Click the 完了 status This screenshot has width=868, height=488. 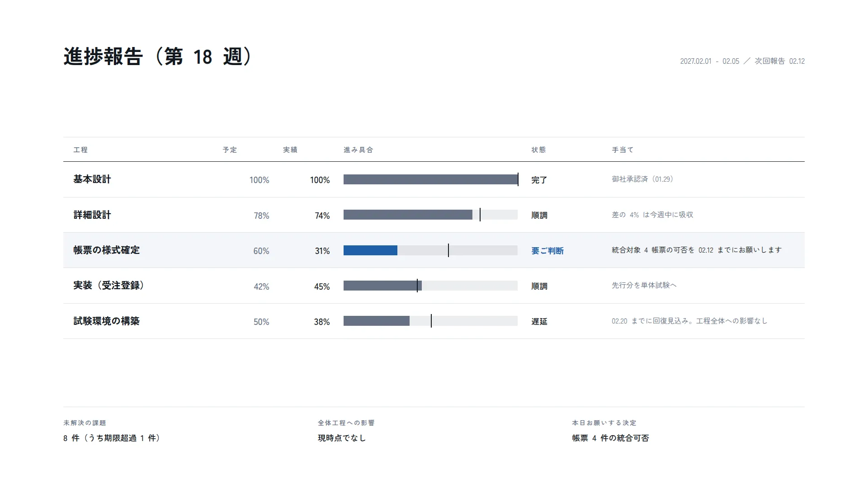pyautogui.click(x=539, y=180)
